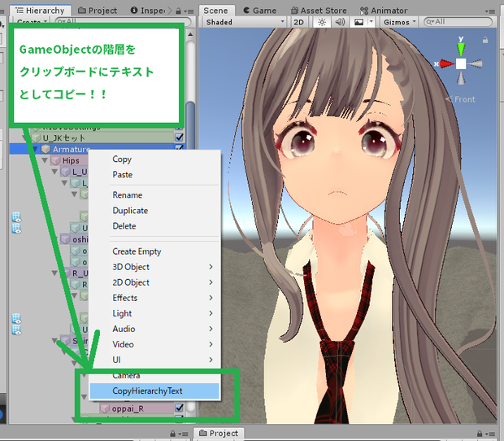The image size is (504, 441).
Task: Click the gray right-side gizmo cone
Action: coord(475,63)
